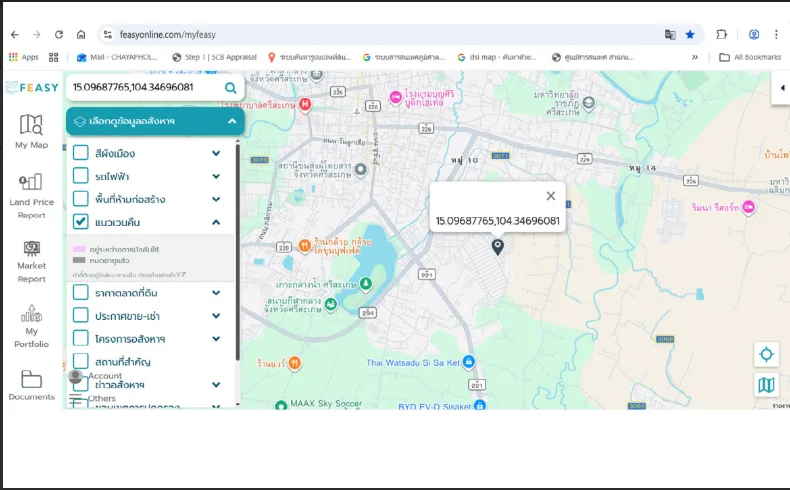Uncheck the แนวเวนคืน checkbox

pyautogui.click(x=81, y=222)
